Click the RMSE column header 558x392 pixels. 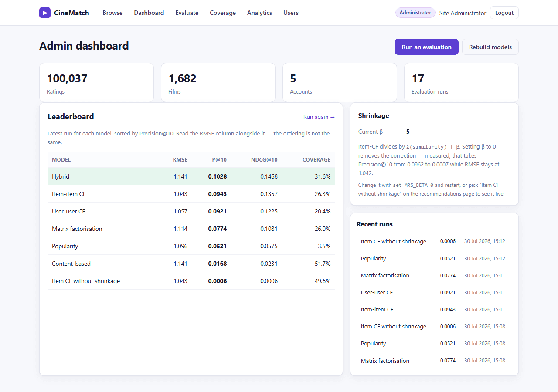point(180,160)
